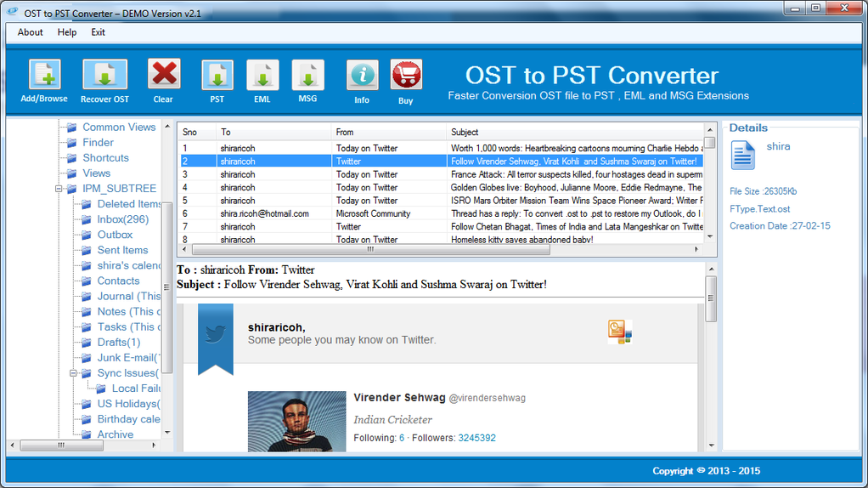The width and height of the screenshot is (868, 488).
Task: Export to MSG using MSG icon
Action: click(x=307, y=75)
